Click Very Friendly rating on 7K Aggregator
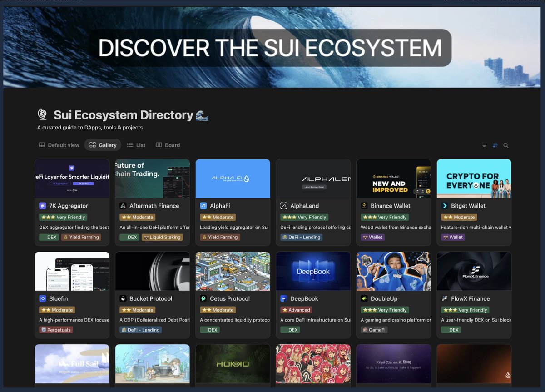The width and height of the screenshot is (545, 392). [64, 217]
